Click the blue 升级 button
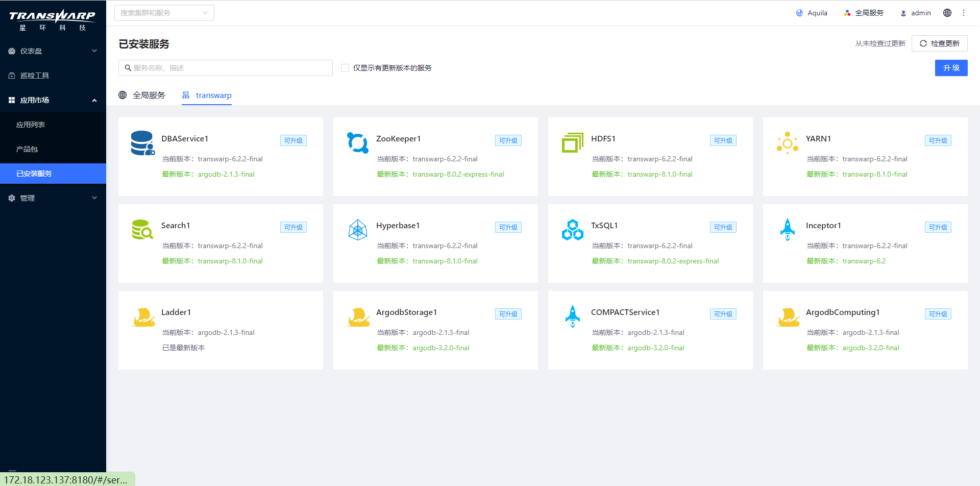The width and height of the screenshot is (980, 486). (x=951, y=68)
